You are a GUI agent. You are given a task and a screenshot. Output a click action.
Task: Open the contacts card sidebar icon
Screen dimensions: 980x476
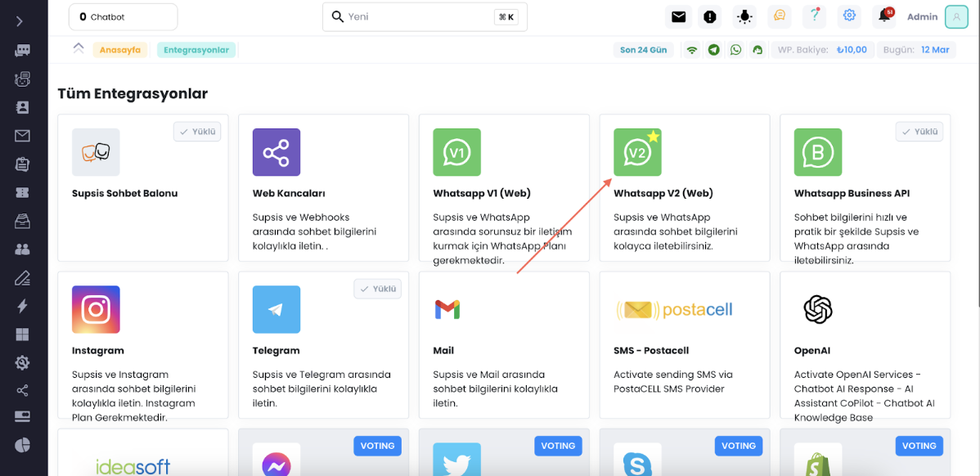[23, 107]
